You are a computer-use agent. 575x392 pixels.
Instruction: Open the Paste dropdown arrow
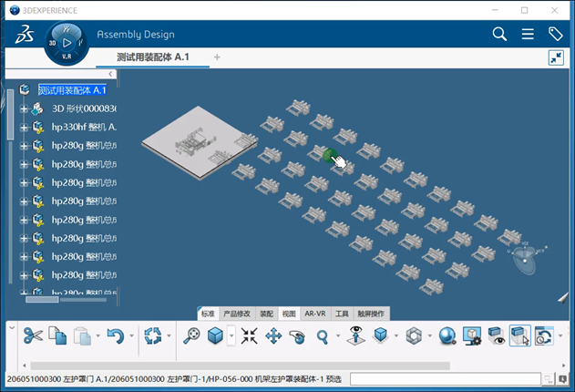98,335
